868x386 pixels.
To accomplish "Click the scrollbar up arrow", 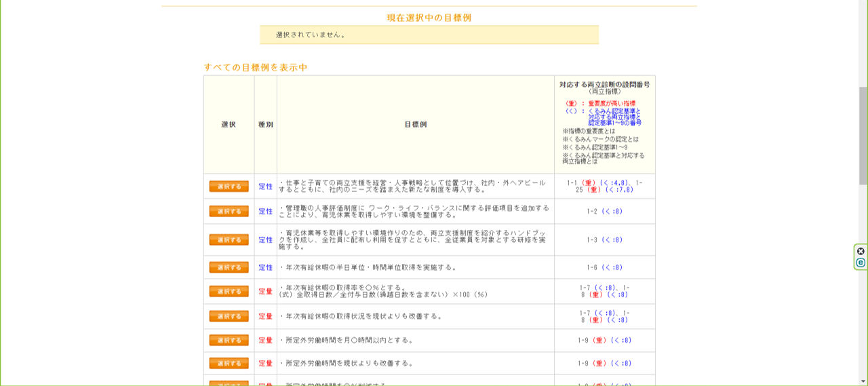I will [863, 5].
